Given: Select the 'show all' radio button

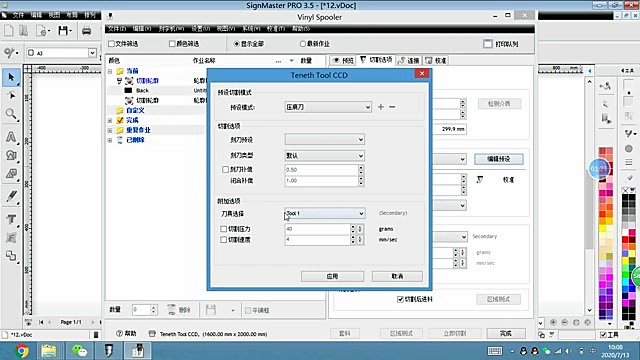Looking at the screenshot, I should (x=236, y=44).
